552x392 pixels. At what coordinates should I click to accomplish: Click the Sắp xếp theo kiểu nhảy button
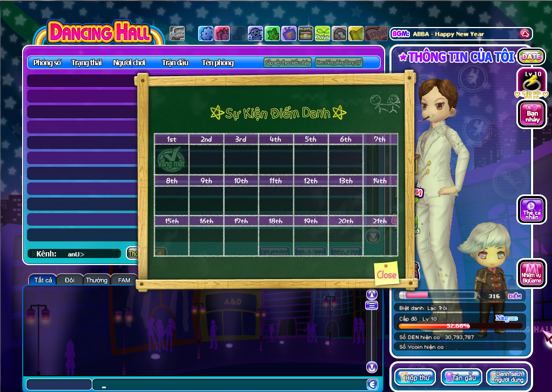288,63
